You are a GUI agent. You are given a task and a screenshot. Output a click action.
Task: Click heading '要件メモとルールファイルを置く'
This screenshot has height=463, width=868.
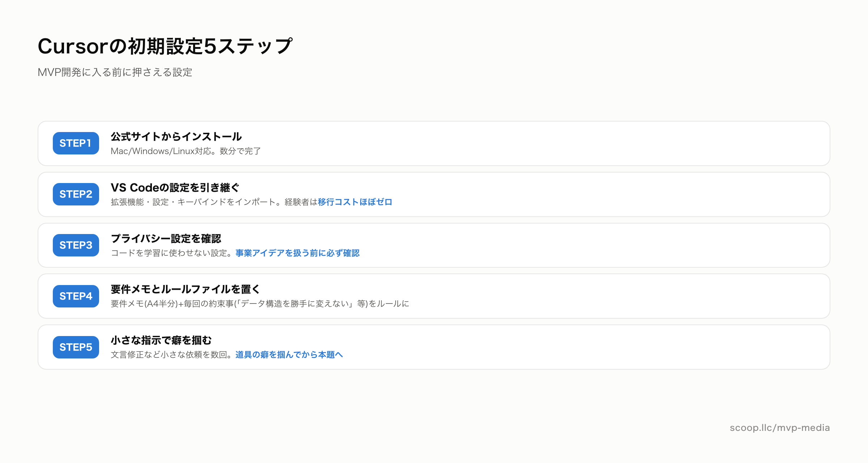(186, 289)
